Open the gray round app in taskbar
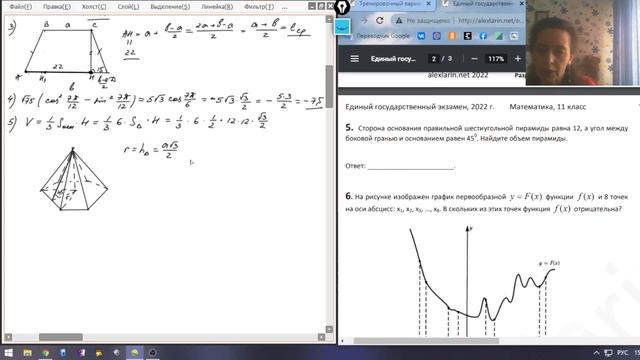640x360 pixels. click(x=117, y=353)
